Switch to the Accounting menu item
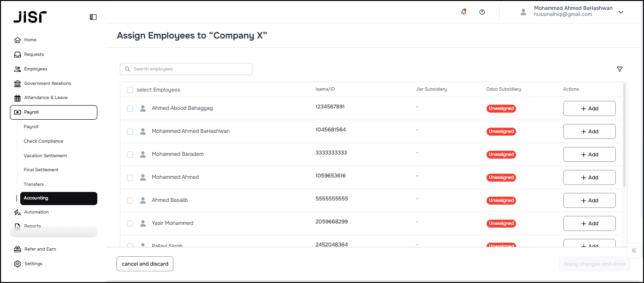 [36, 198]
